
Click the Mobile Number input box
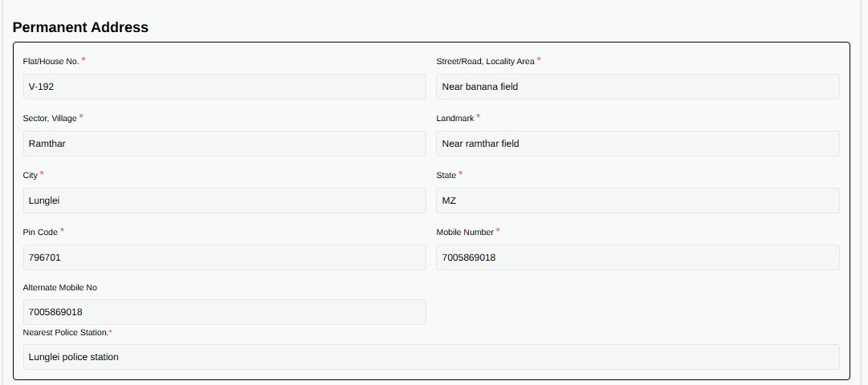pos(638,257)
